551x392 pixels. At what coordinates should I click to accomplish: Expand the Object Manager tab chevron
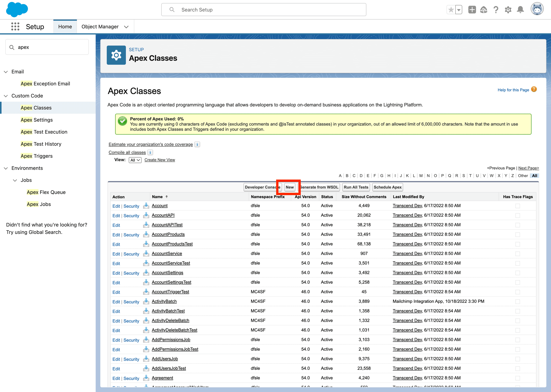tap(126, 27)
